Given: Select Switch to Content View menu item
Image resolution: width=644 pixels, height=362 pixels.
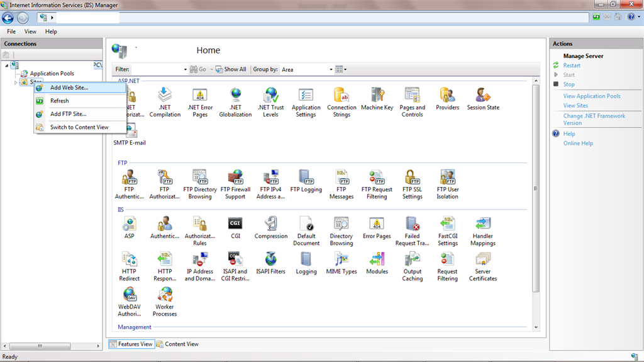Looking at the screenshot, I should tap(80, 127).
